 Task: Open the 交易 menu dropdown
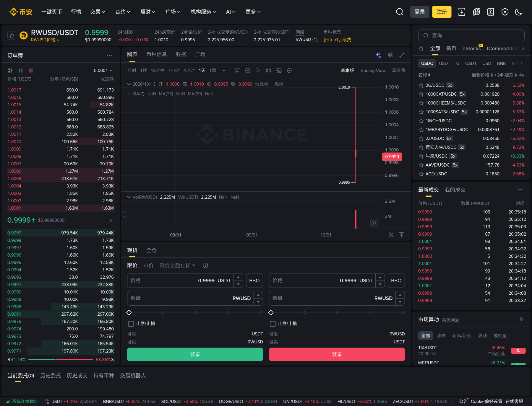tap(98, 12)
